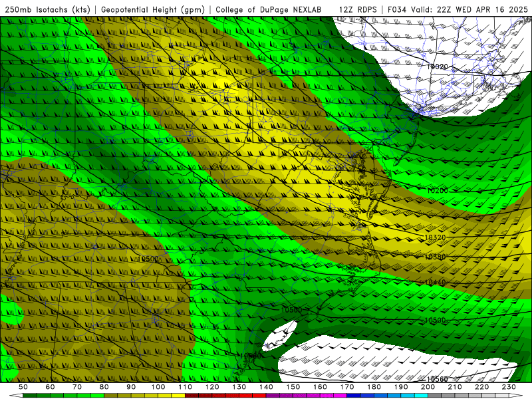Select the 100 value on the color scale
Viewport: 532px width, 399px height.
(x=158, y=387)
